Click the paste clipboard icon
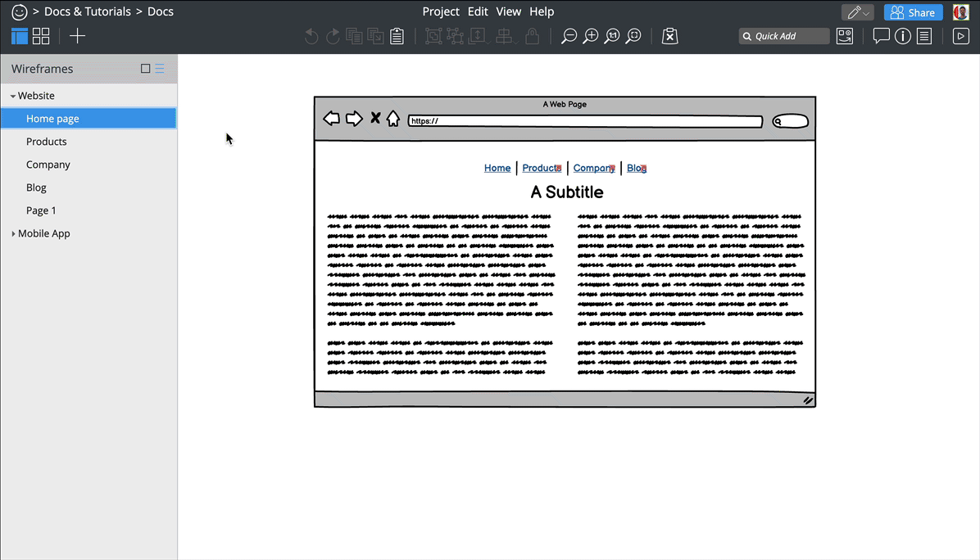 point(397,36)
